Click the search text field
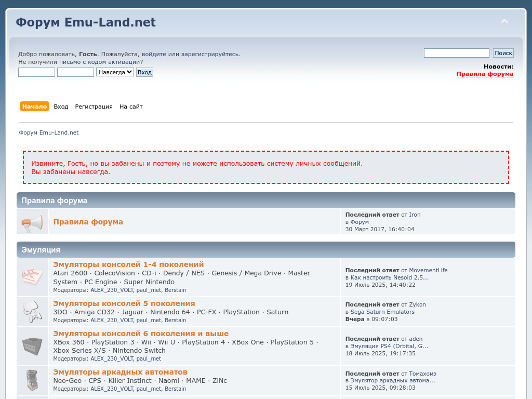 456,53
